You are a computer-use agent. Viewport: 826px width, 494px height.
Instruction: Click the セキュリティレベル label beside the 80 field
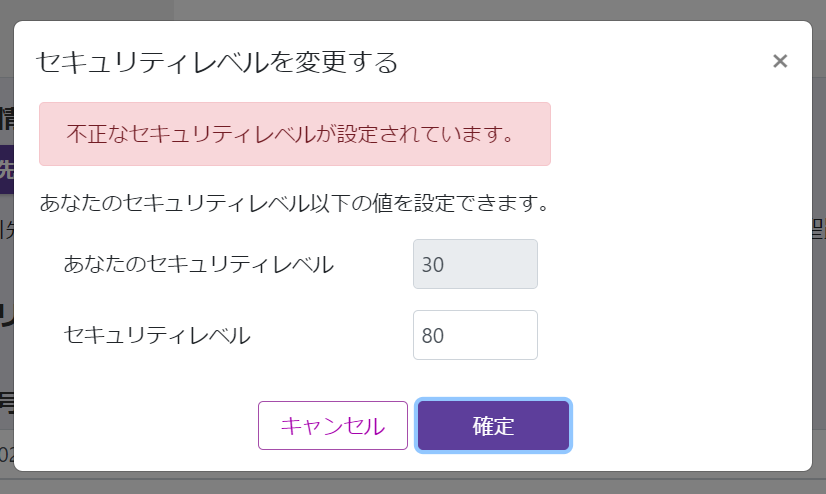(156, 335)
